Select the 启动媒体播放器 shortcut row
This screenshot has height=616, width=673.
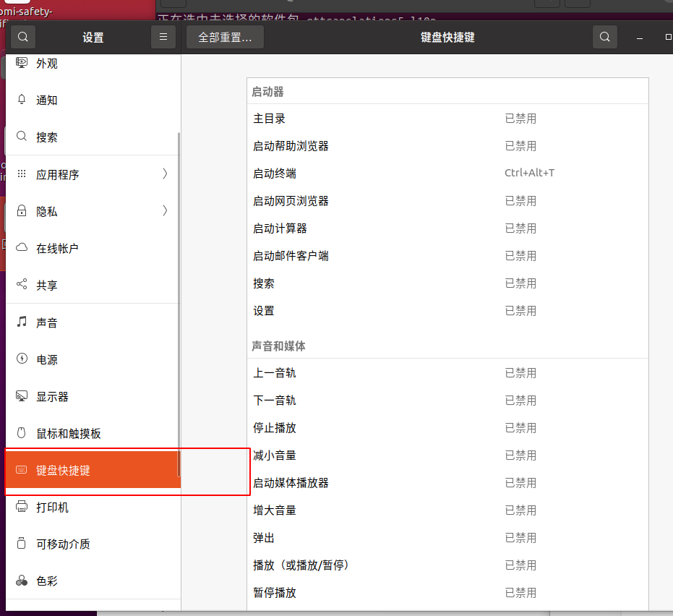click(x=447, y=482)
